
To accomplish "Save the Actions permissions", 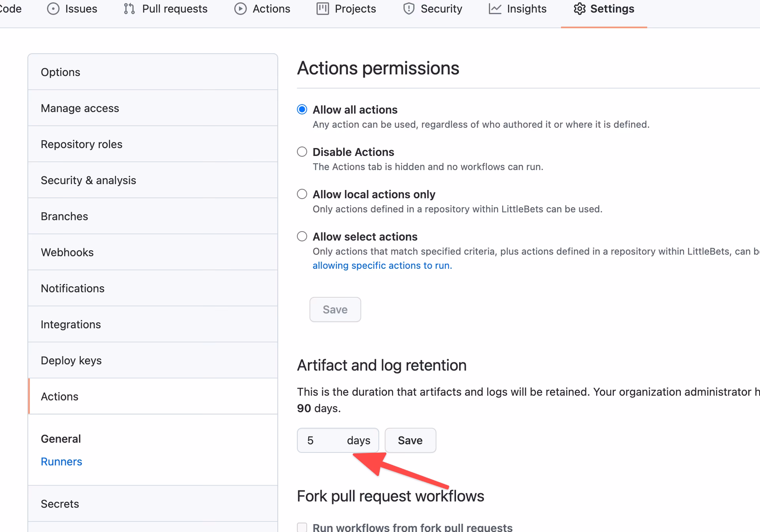I will point(335,309).
